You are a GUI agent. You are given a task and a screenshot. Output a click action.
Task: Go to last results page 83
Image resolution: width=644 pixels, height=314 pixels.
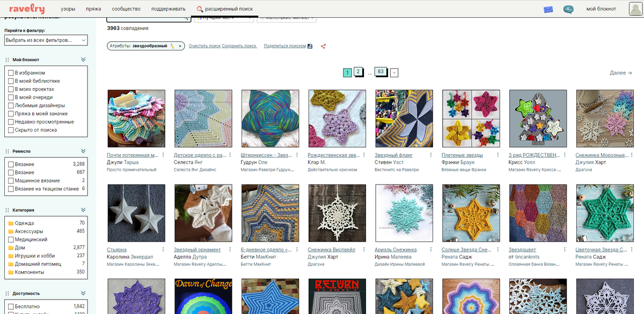click(381, 71)
